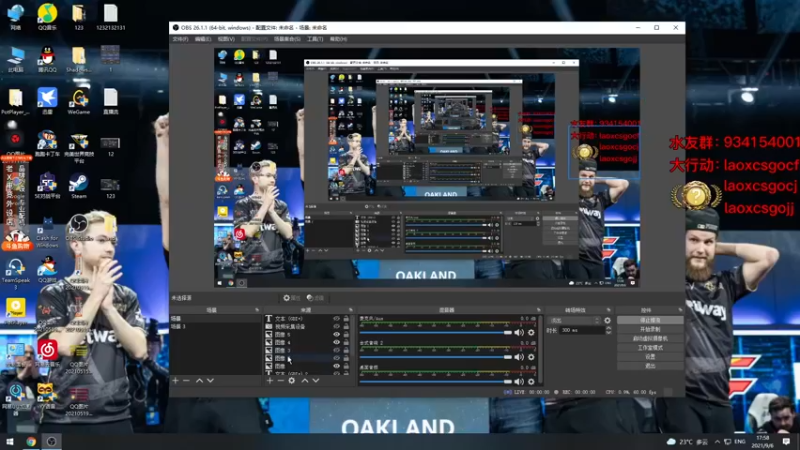800x450 pixels.
Task: Toggle visibility eye for 图像 3 source
Action: click(336, 351)
